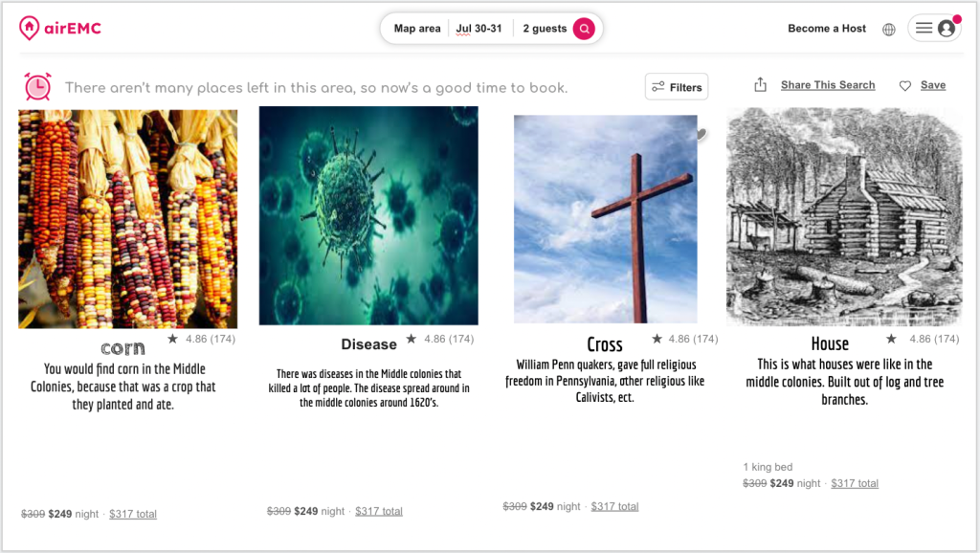Viewport: 980px width, 553px height.
Task: Click the Save search link
Action: coord(933,85)
